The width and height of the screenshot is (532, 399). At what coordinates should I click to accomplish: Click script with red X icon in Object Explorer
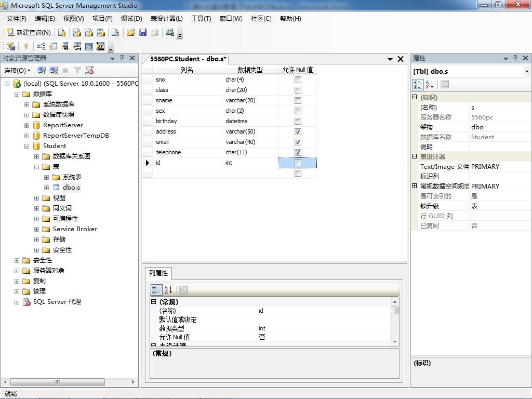point(89,70)
